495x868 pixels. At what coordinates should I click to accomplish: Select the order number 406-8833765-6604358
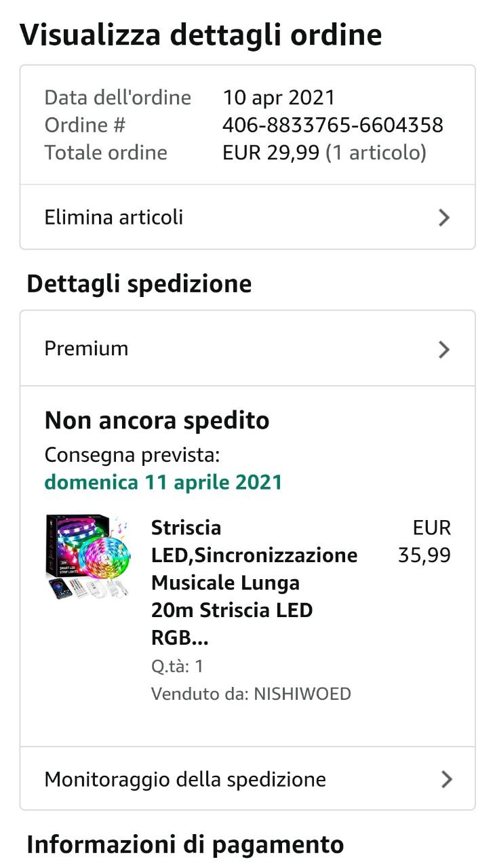click(332, 125)
